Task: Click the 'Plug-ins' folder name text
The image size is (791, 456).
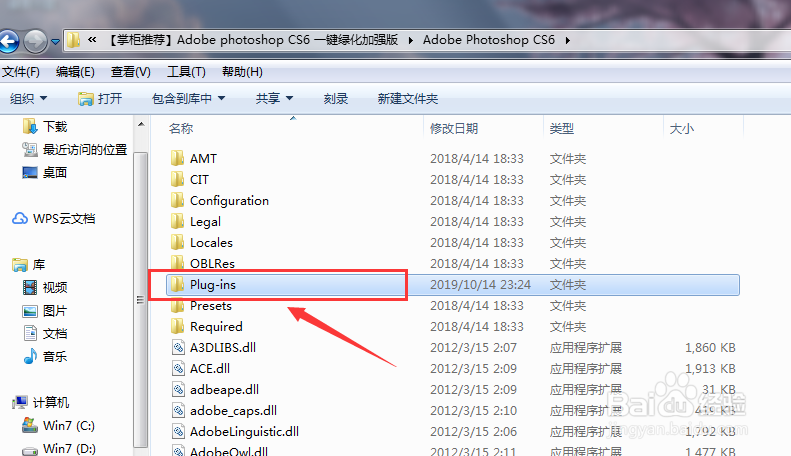Action: coord(213,285)
